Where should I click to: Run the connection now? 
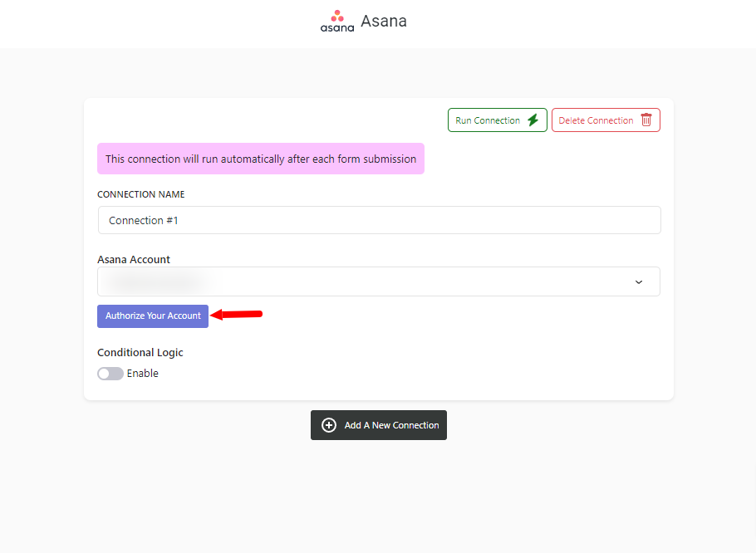[x=497, y=120]
